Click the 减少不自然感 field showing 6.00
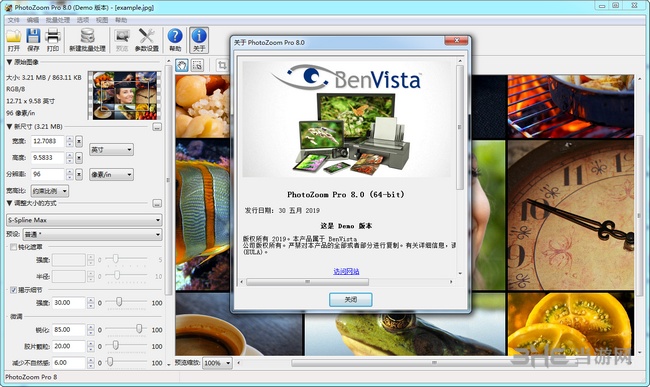Screen dimensions: 650x387 [x=69, y=363]
